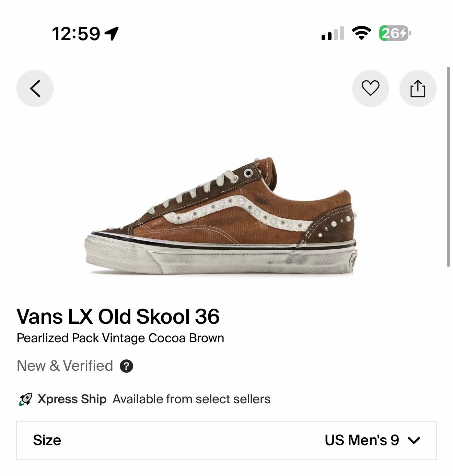This screenshot has width=453, height=476.
Task: Tap the New & Verified label
Action: (x=65, y=366)
